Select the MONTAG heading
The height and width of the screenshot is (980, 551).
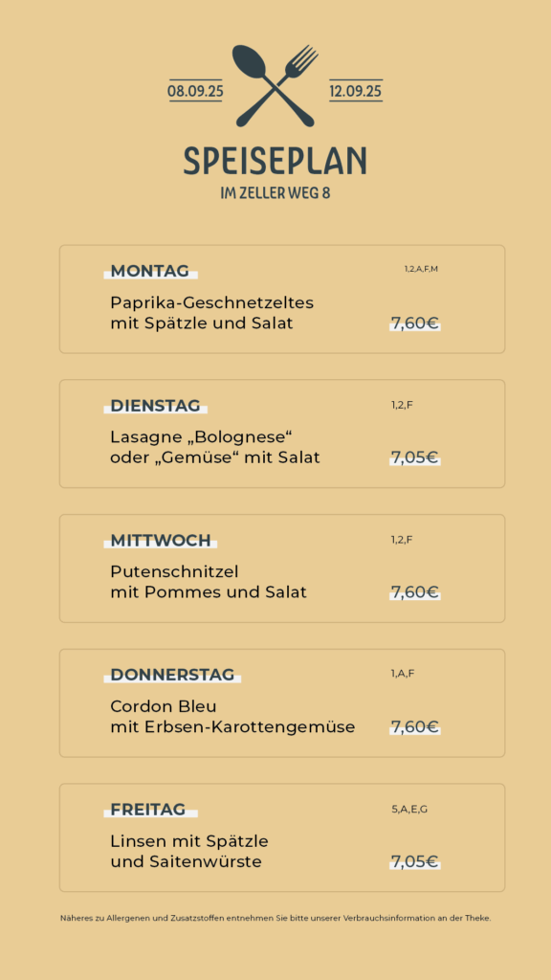pyautogui.click(x=150, y=271)
